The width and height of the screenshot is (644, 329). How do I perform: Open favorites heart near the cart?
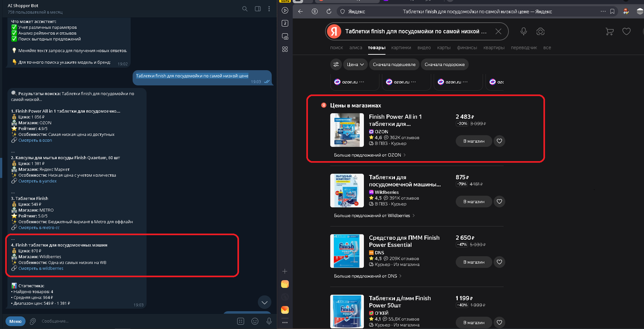tap(626, 32)
